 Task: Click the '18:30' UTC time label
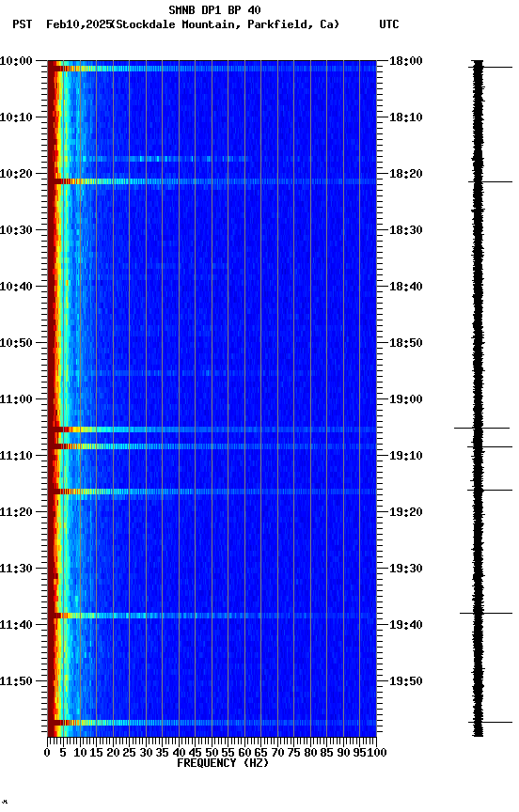tap(406, 230)
